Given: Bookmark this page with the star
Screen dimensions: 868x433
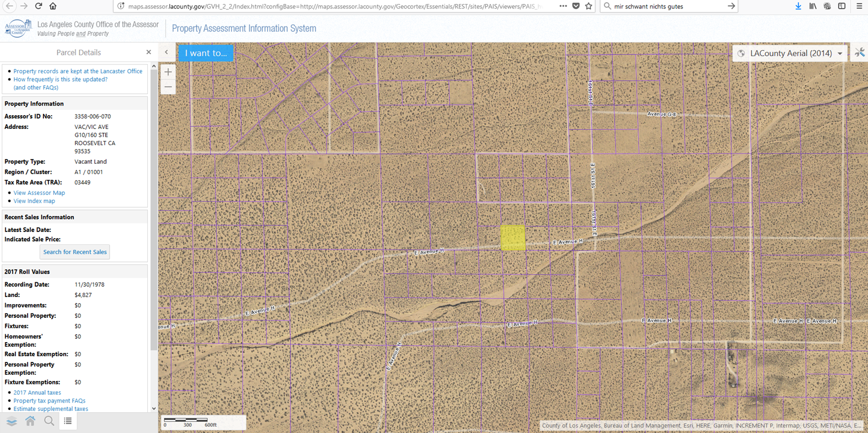Looking at the screenshot, I should tap(589, 6).
